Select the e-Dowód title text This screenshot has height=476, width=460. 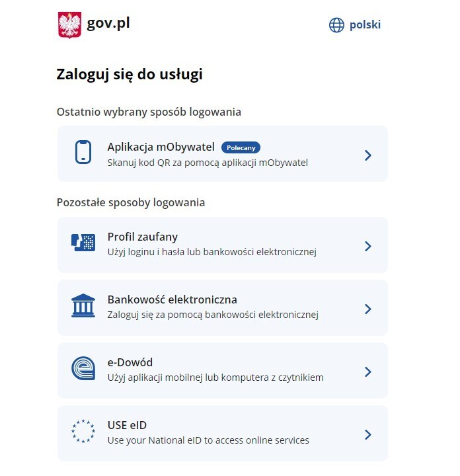[130, 362]
